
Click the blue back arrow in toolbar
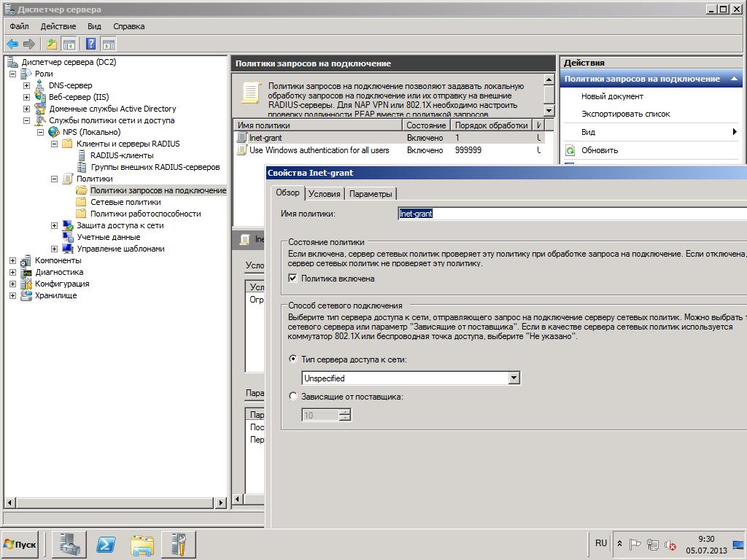[12, 44]
